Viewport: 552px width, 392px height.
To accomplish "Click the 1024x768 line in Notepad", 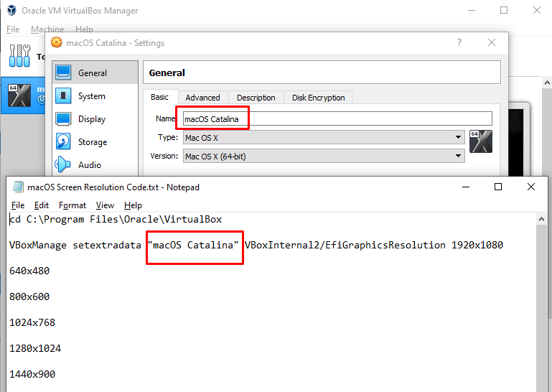I will 32,322.
